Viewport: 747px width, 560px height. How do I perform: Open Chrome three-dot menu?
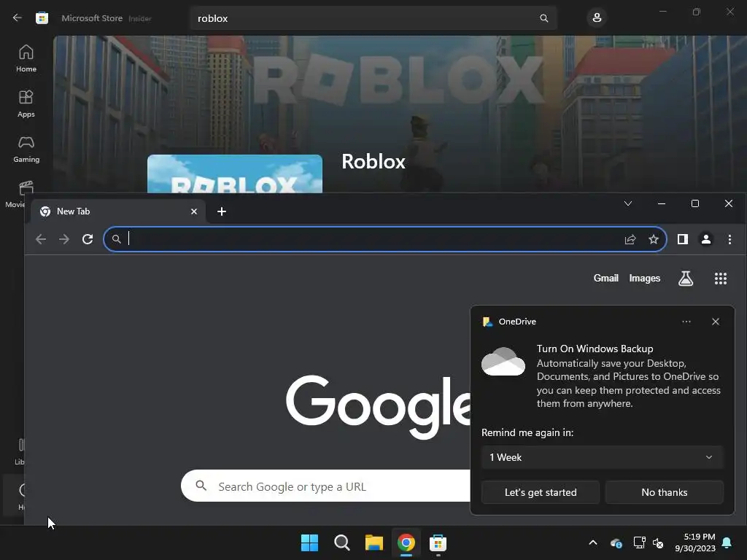click(x=729, y=239)
